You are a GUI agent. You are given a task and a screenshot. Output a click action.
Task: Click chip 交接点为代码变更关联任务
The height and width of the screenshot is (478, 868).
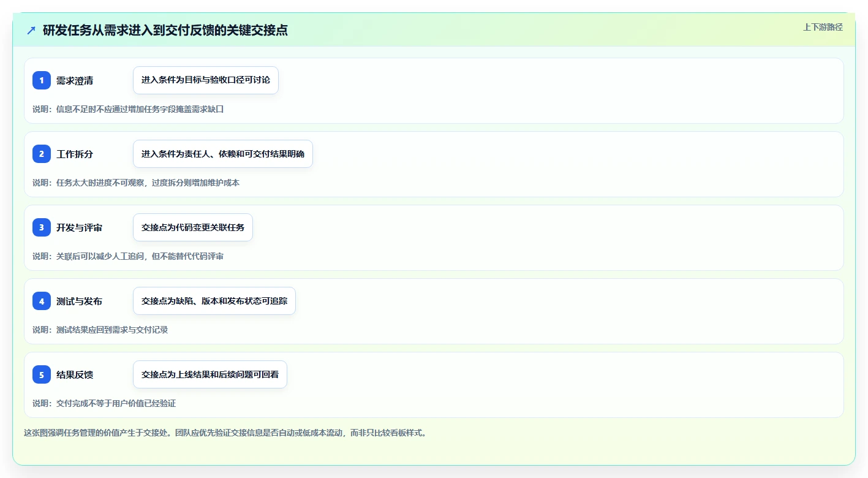point(193,227)
